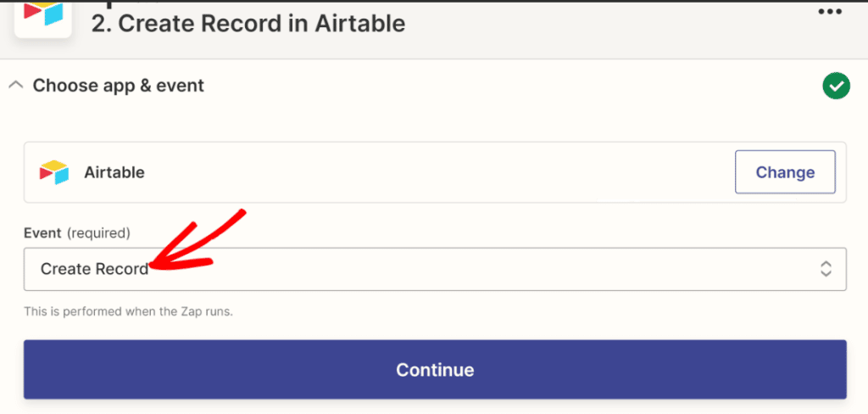The image size is (868, 414).
Task: Click the Event dropdown up-down arrows
Action: click(826, 269)
